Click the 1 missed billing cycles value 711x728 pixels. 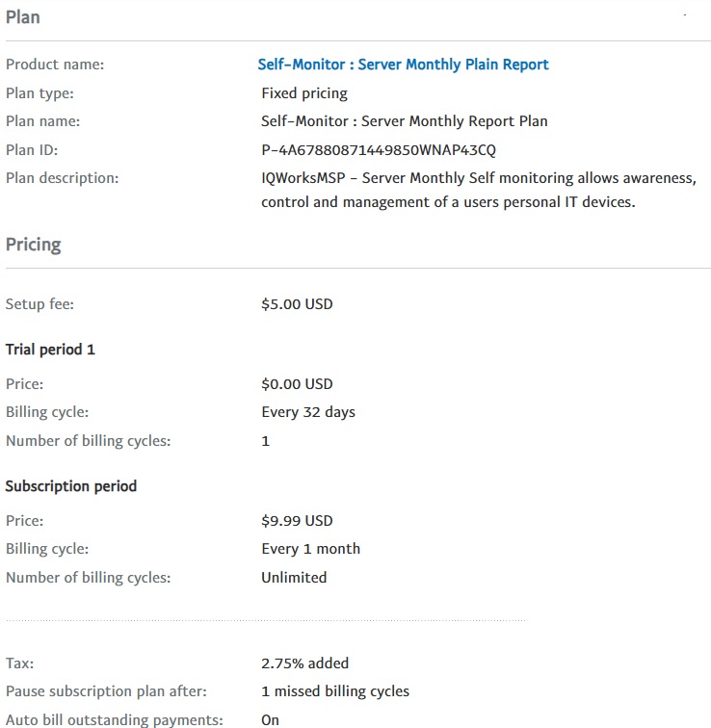click(x=335, y=691)
